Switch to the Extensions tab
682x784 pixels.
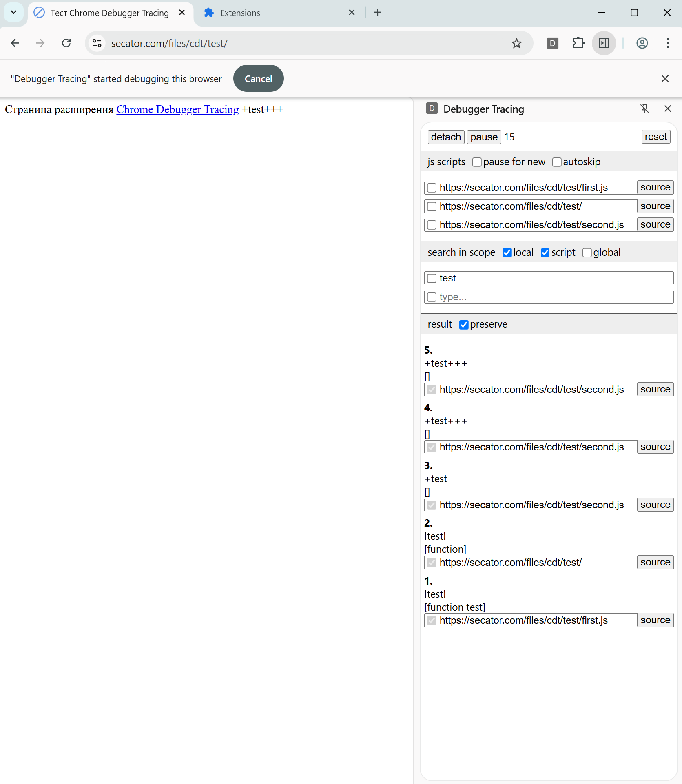point(240,13)
